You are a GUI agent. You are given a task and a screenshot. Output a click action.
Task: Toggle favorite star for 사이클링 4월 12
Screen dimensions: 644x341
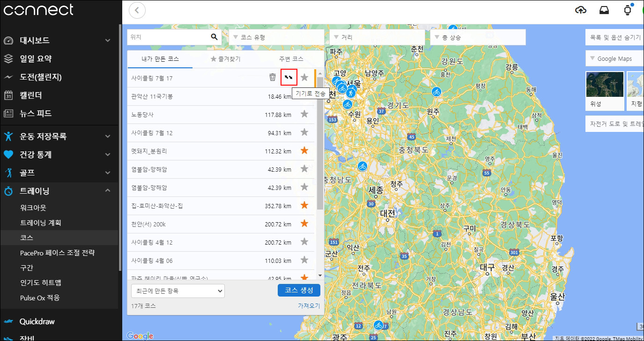[x=304, y=241]
